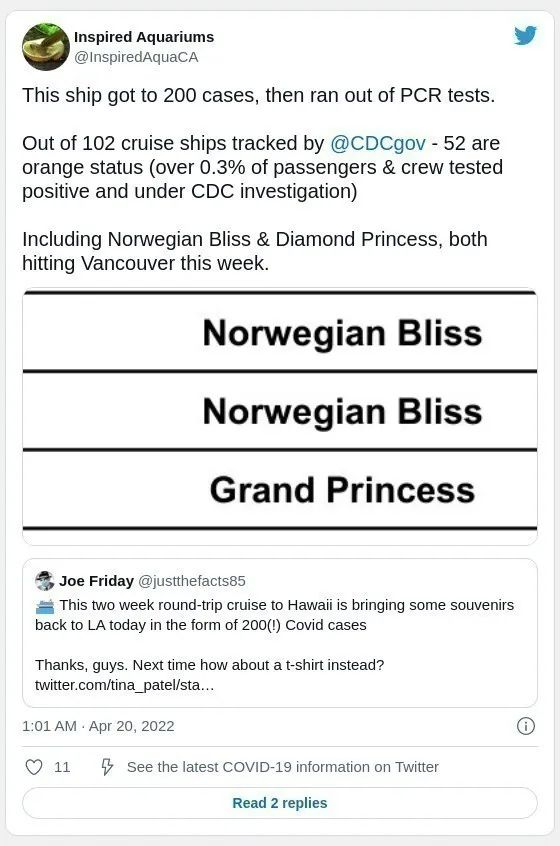Click the 1:01 AM Apr 20, 2022 timestamp

pos(98,726)
